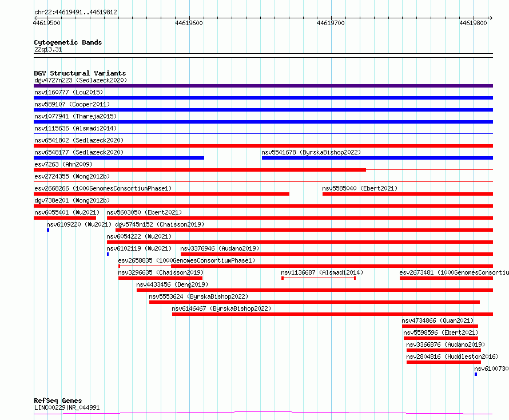Click the esv2673481 variant label
509x420 pixels.
coord(454,272)
